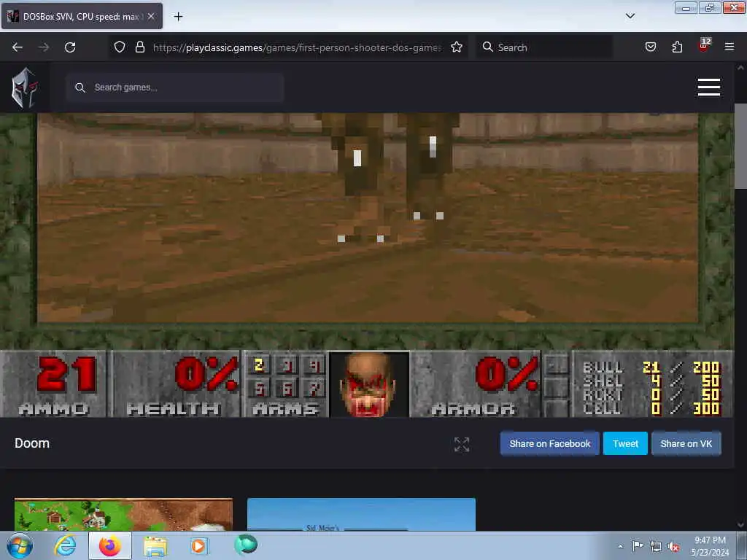Click the Doom game title text
Image resolution: width=747 pixels, height=560 pixels.
tap(32, 443)
